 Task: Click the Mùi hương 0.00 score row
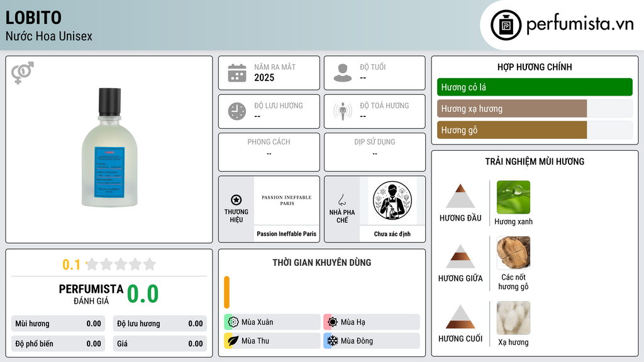[58, 324]
